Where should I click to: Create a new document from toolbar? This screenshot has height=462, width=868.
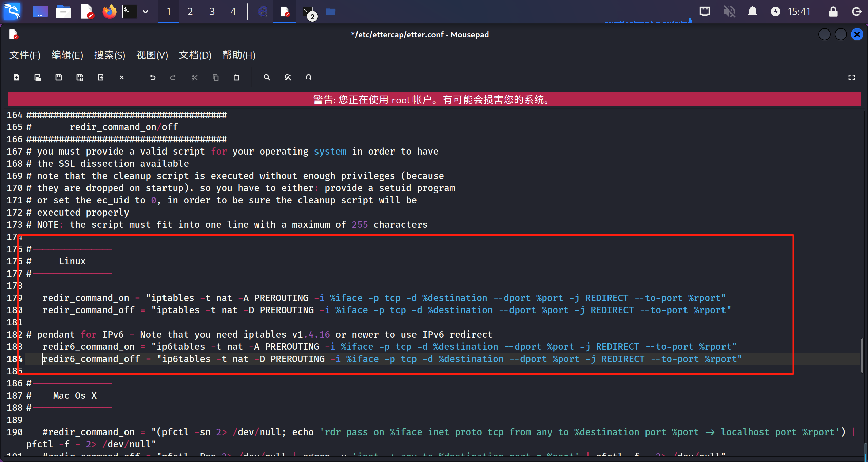pyautogui.click(x=16, y=78)
